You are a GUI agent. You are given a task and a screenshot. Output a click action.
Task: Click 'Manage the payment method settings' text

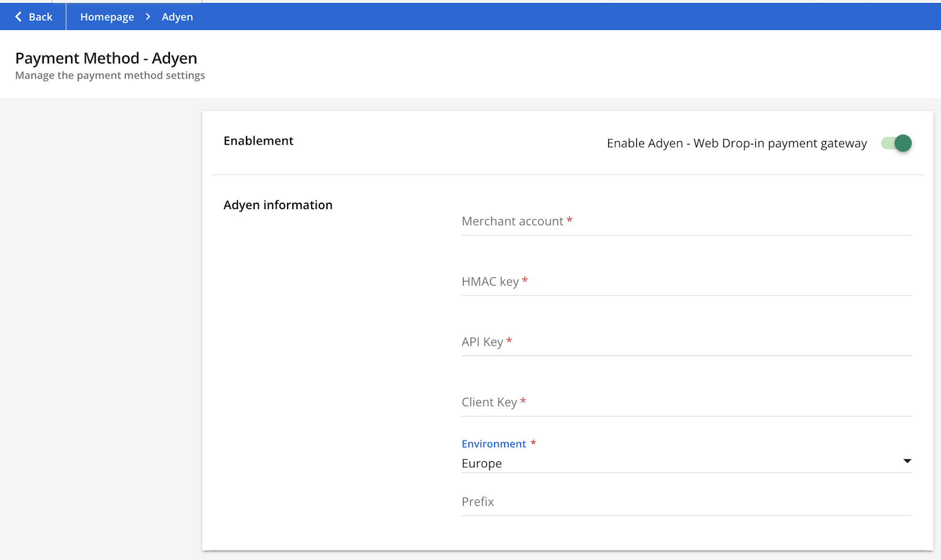point(110,75)
